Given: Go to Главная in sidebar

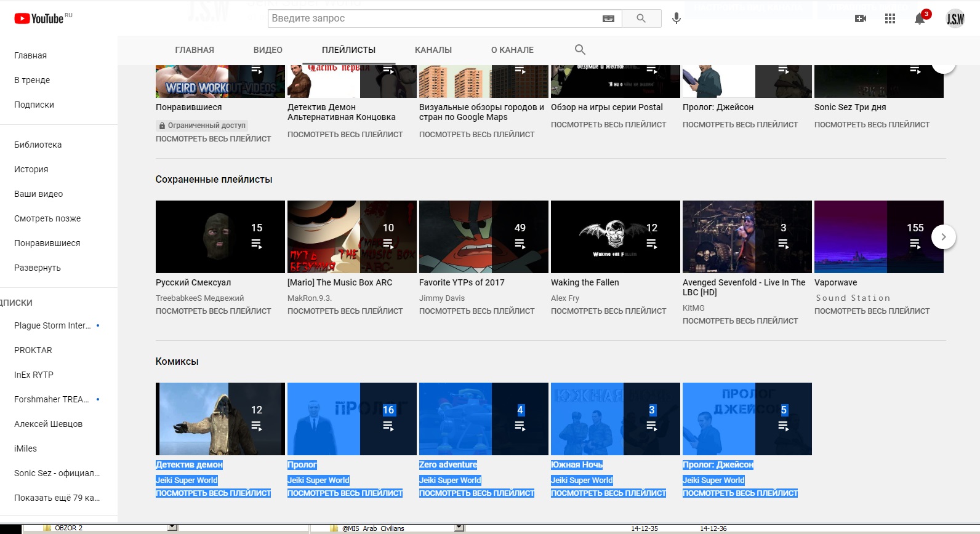Looking at the screenshot, I should 31,55.
